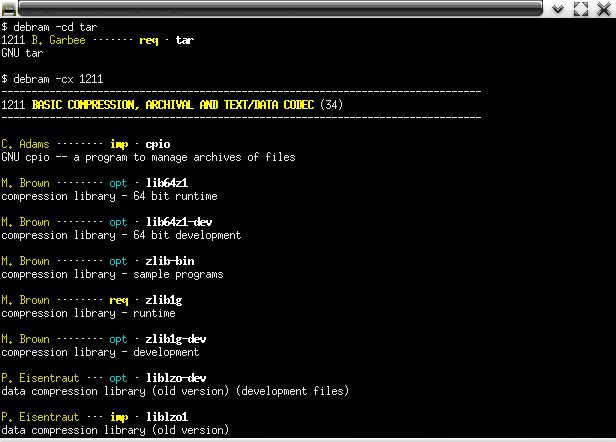Maximize the terminal window with fullscreen icon
Screen dimensions: 616x442
(x=581, y=9)
